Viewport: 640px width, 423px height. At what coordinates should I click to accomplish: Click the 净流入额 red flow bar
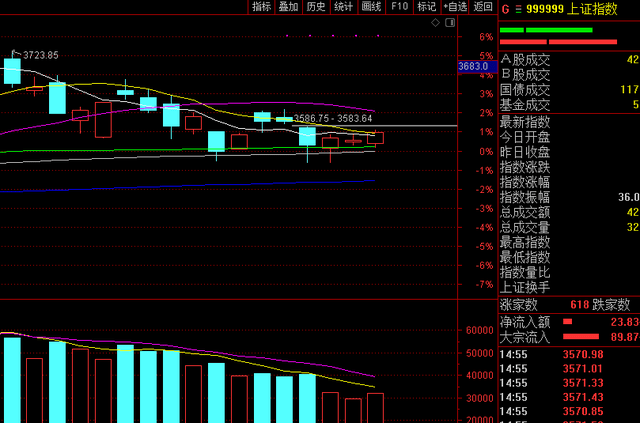568,321
